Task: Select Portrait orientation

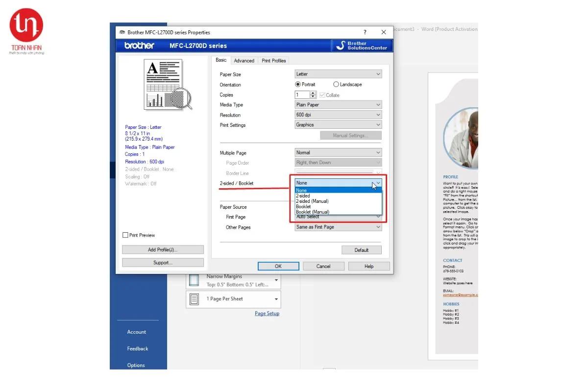Action: coord(305,84)
